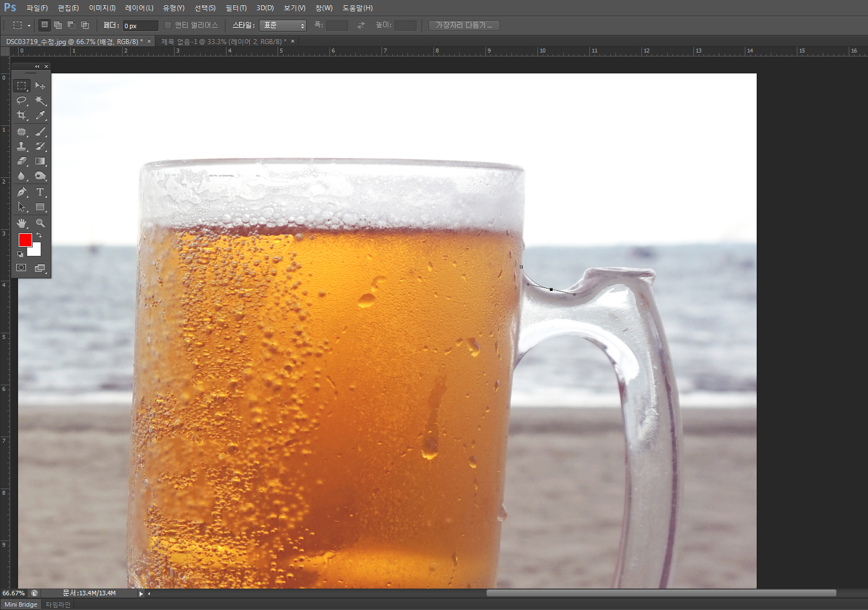Close the 제목 없음-1 tab
Viewport: 868px width, 610px height.
[x=293, y=41]
